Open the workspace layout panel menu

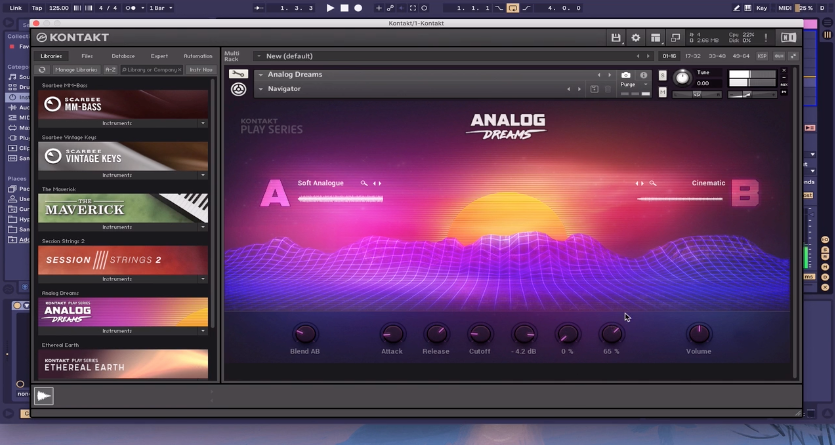point(656,38)
